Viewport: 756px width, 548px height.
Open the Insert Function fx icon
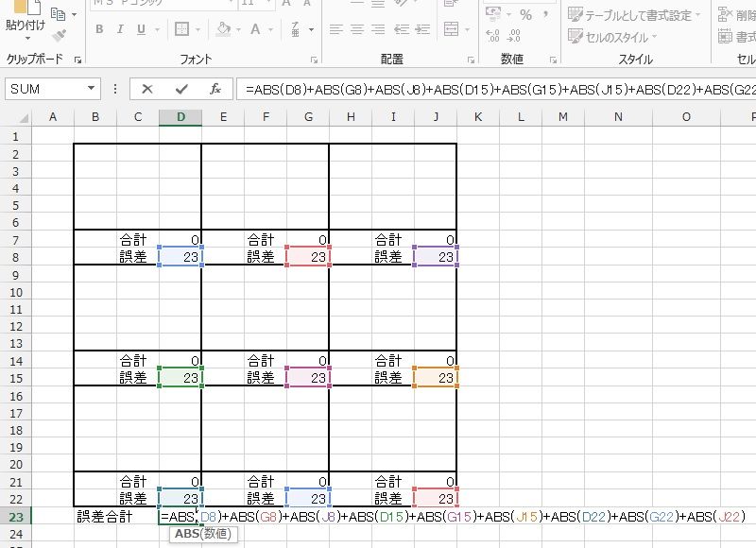[x=215, y=89]
